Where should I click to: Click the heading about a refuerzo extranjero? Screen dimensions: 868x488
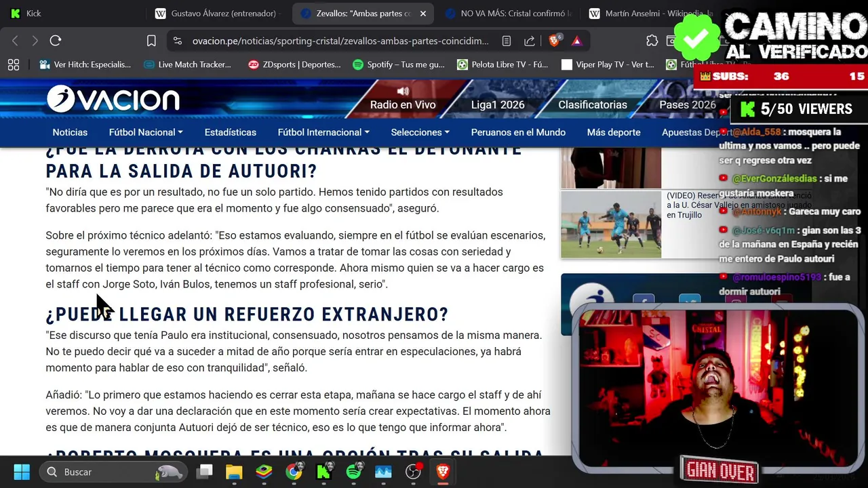pos(247,314)
